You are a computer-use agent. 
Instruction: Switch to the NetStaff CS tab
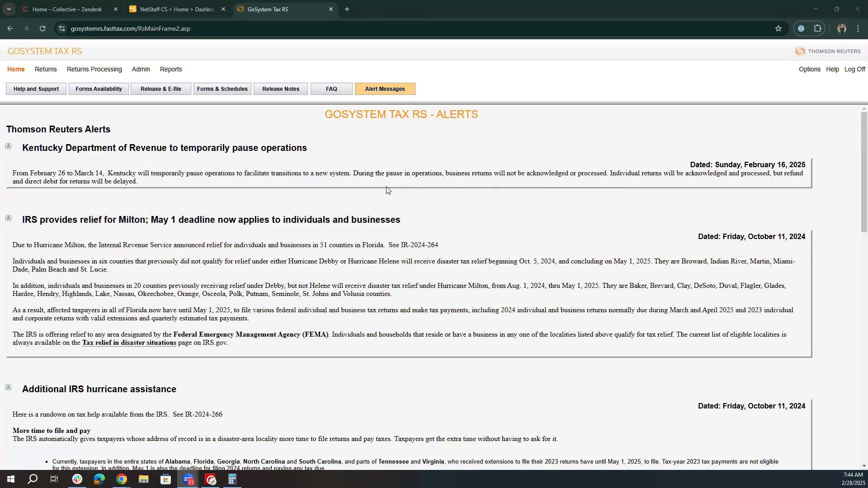[177, 9]
